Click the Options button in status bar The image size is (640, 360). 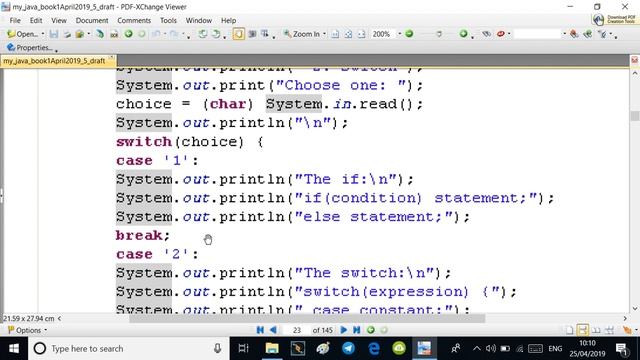(x=27, y=330)
